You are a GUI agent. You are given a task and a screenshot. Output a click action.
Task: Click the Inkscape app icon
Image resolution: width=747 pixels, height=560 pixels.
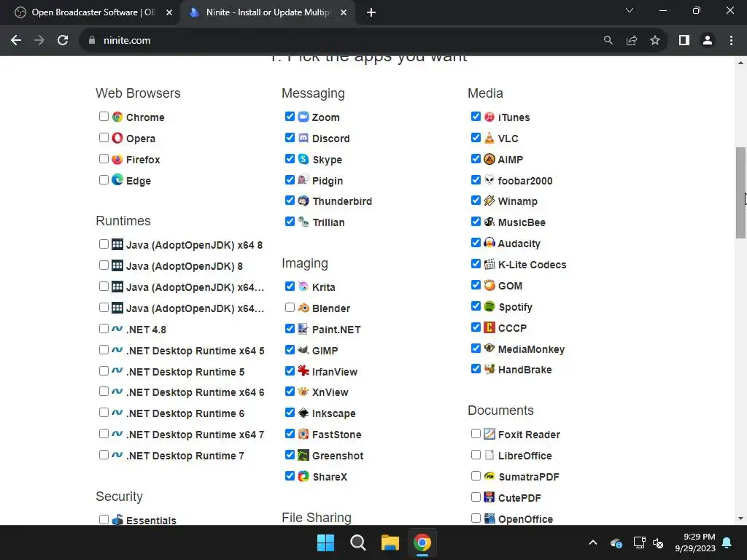[x=303, y=413]
